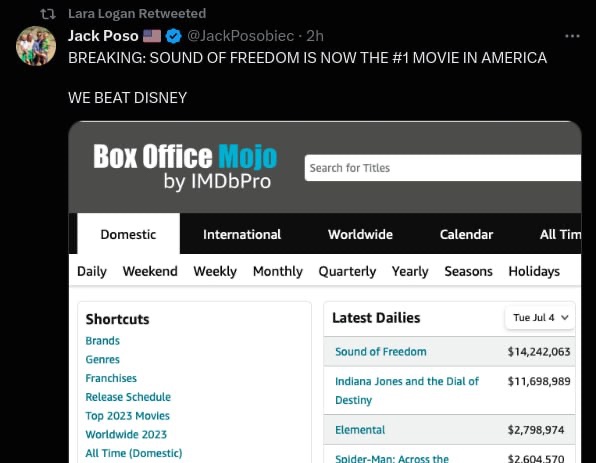596x463 pixels.
Task: Open the Tue Jul 4 date dropdown
Action: click(540, 317)
